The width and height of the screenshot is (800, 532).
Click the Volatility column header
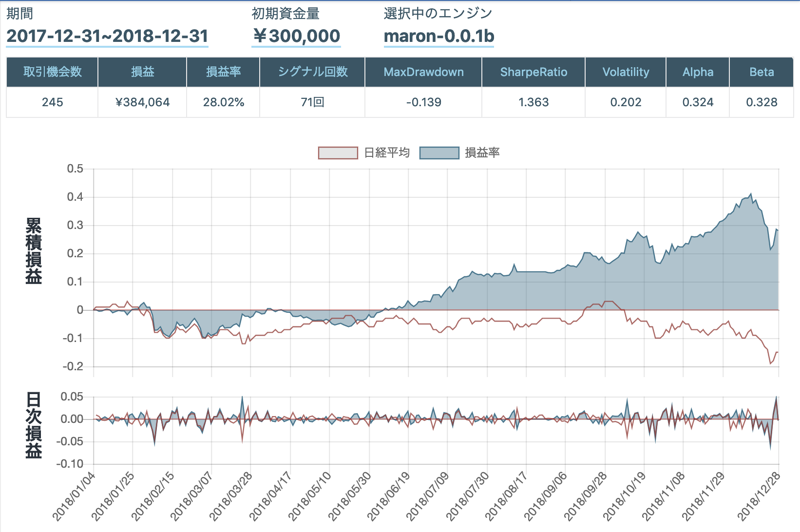point(626,72)
